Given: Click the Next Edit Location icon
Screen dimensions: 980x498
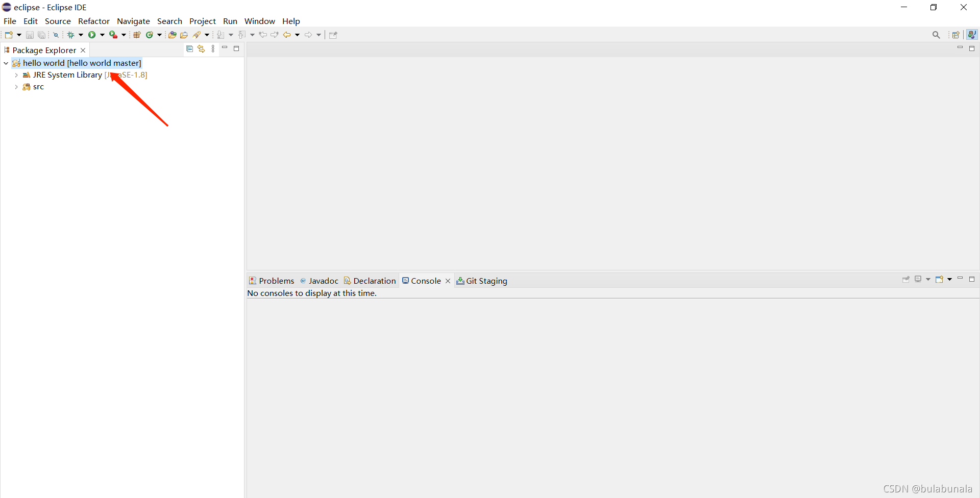Looking at the screenshot, I should [275, 35].
